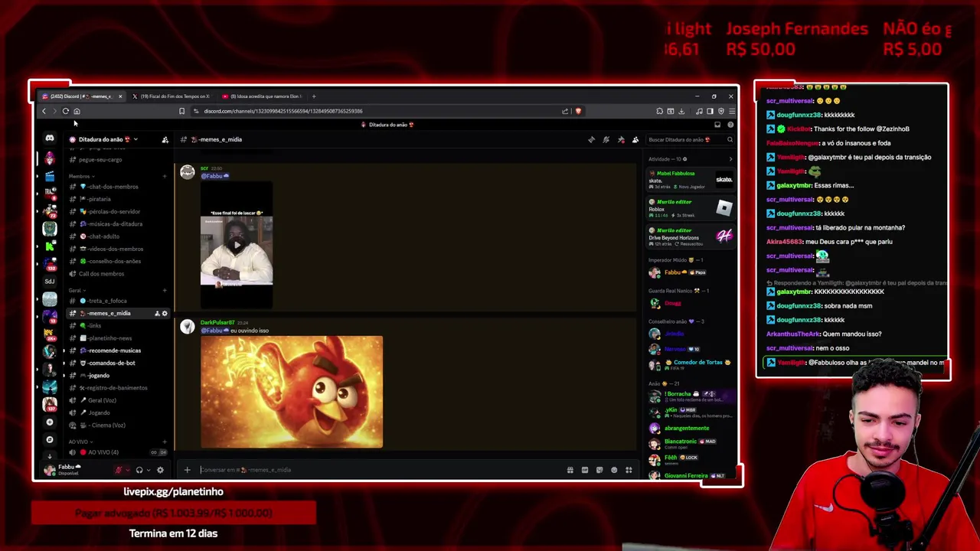Attach file plus button in chat box
Screen dimensions: 980x551
(x=187, y=470)
